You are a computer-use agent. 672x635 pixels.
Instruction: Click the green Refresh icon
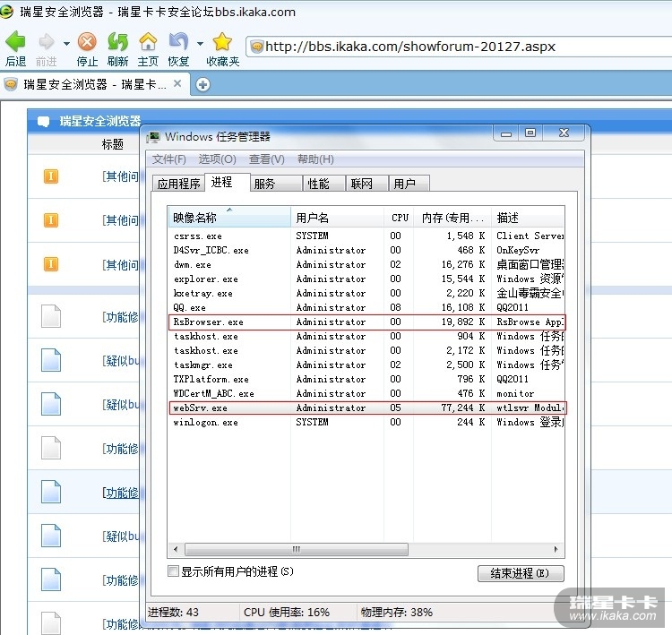(117, 41)
